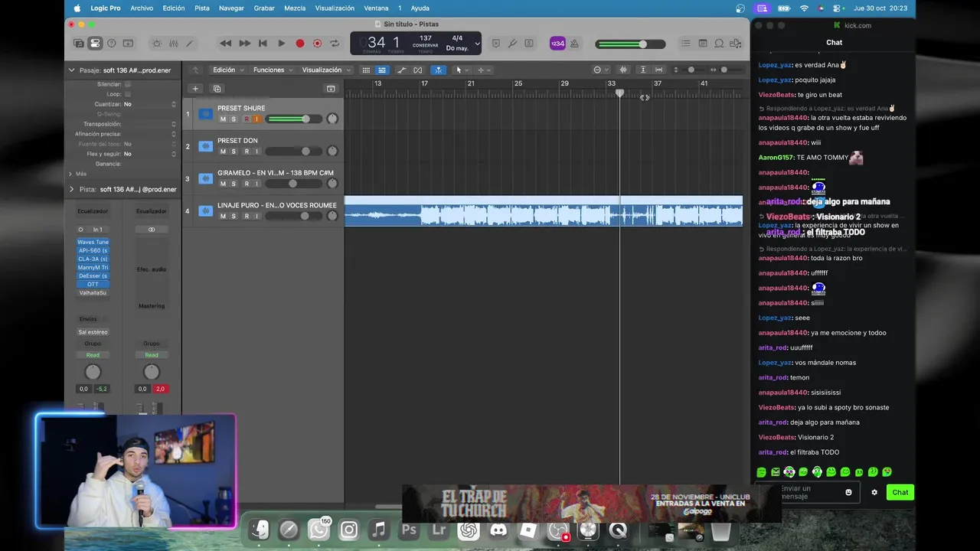
Task: Open the pointer left-click tool menu
Action: (462, 70)
